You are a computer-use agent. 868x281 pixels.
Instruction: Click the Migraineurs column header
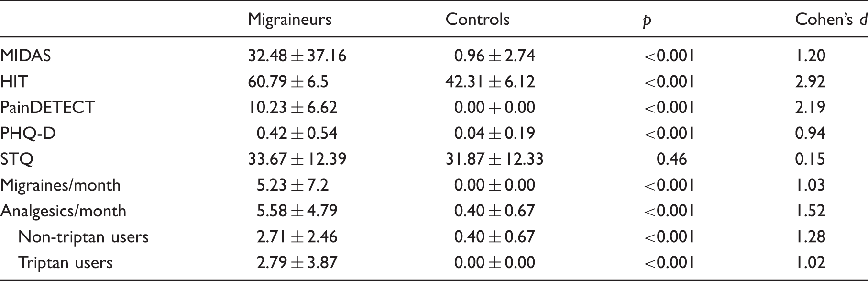click(289, 20)
